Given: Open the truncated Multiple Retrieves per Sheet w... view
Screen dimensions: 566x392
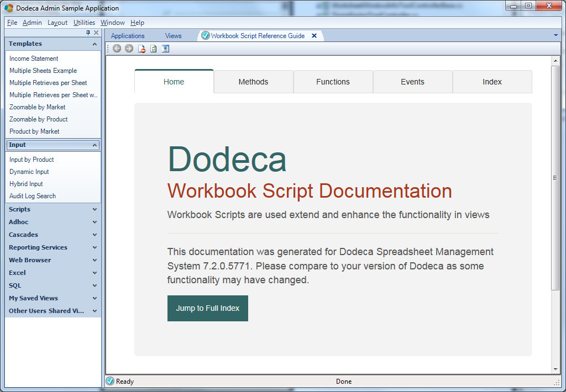Looking at the screenshot, I should point(53,95).
